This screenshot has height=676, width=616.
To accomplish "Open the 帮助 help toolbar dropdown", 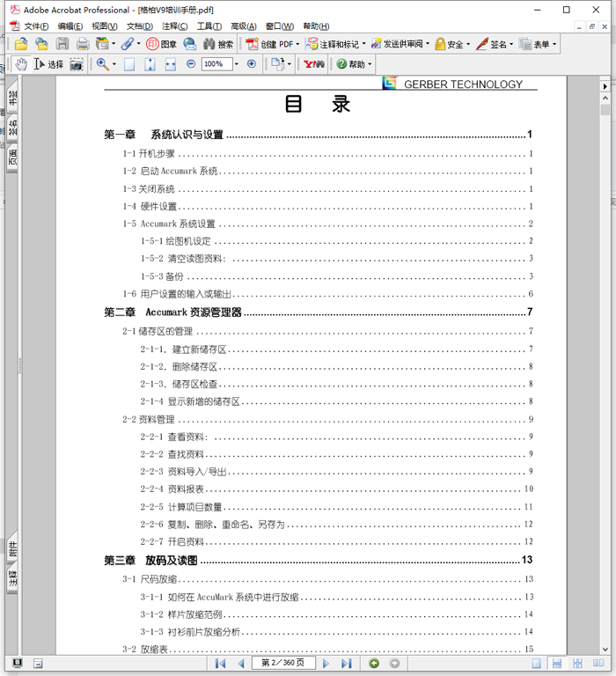I will click(x=370, y=64).
